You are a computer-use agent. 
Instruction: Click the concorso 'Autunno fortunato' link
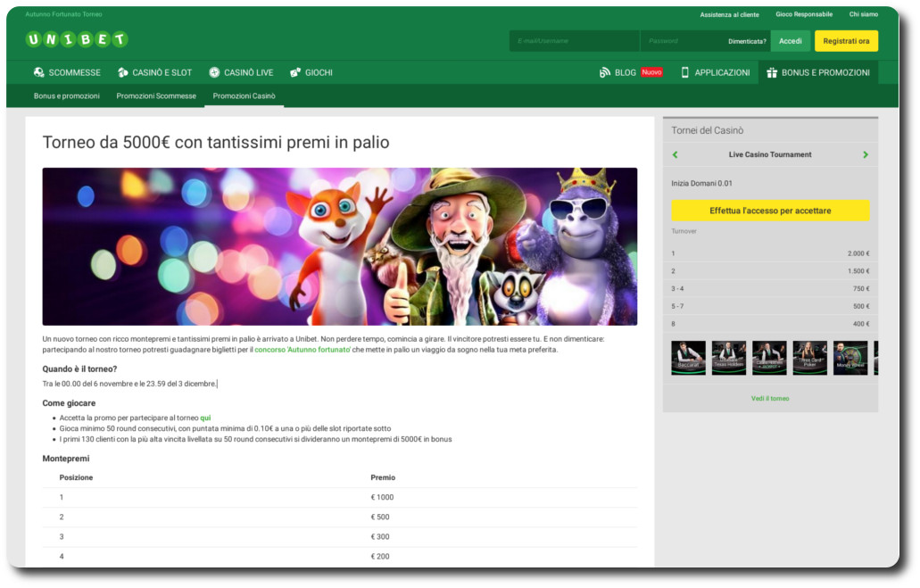click(303, 350)
